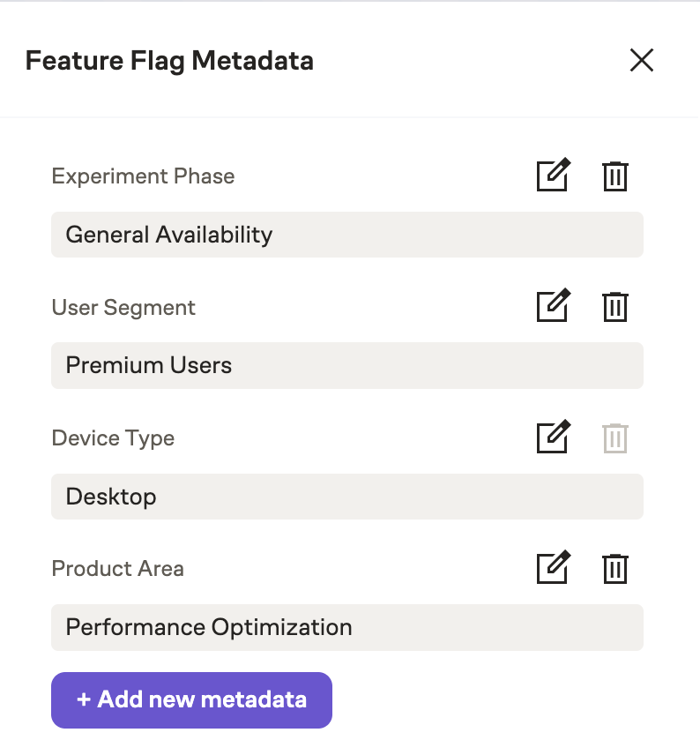Delete the User Segment metadata

tap(614, 307)
